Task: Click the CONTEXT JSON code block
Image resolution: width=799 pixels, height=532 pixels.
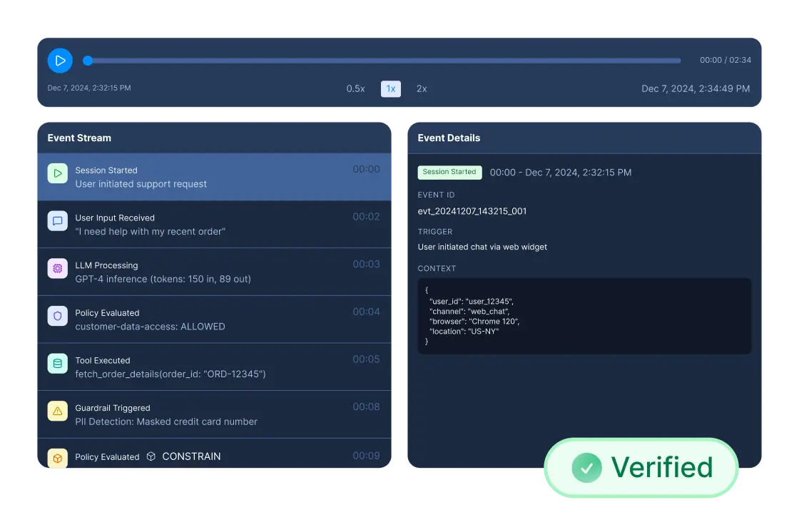Action: 584,316
